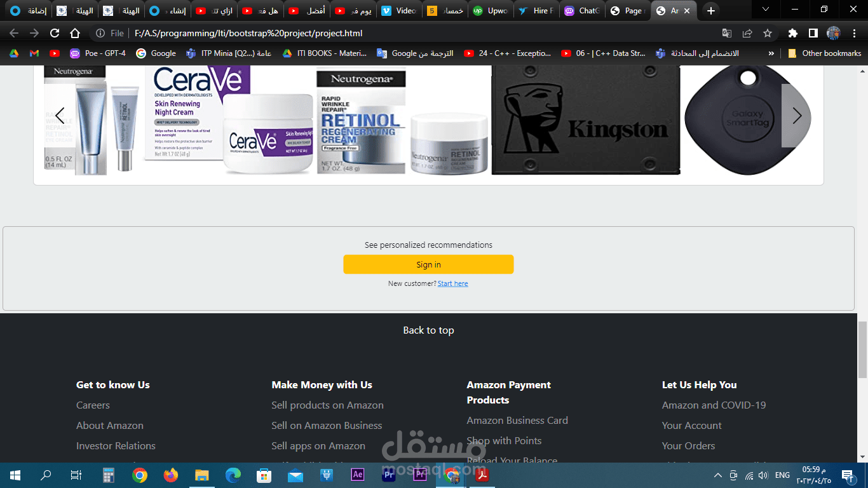
Task: Open Sell on Amazon Business link
Action: pyautogui.click(x=327, y=426)
